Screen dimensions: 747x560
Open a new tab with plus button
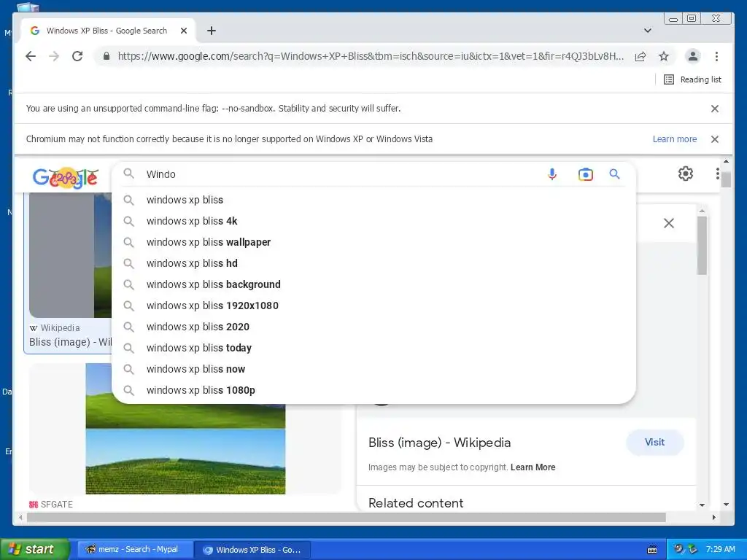click(x=212, y=31)
